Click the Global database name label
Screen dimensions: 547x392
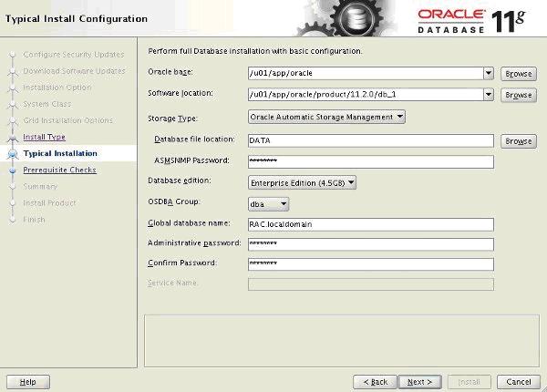pyautogui.click(x=189, y=222)
